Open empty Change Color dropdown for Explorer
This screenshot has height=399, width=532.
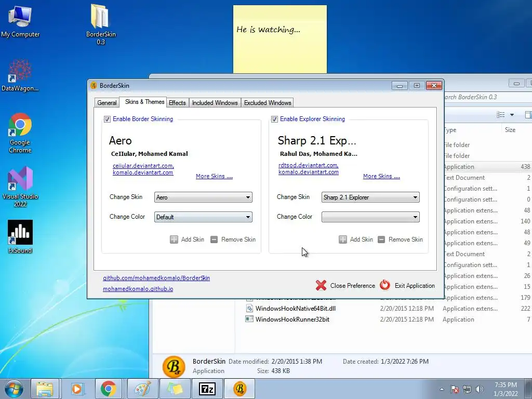point(370,217)
